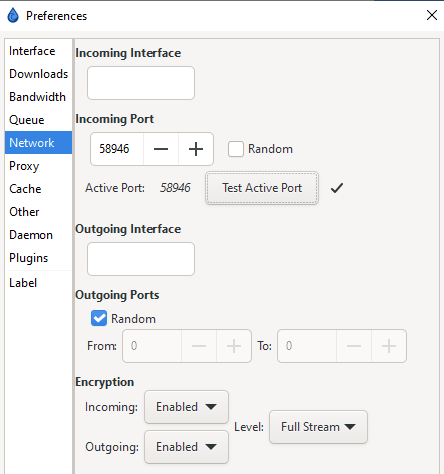Close the Preferences dialog
Screen dimensions: 444x474
[432, 15]
